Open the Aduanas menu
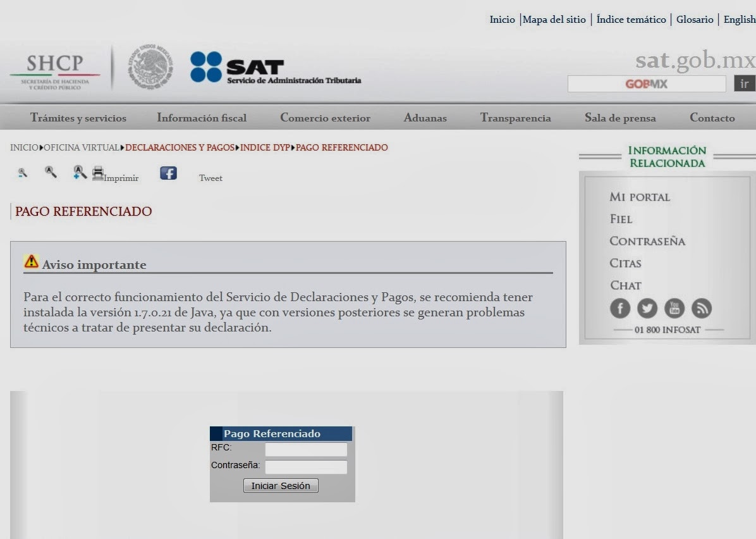 coord(425,118)
